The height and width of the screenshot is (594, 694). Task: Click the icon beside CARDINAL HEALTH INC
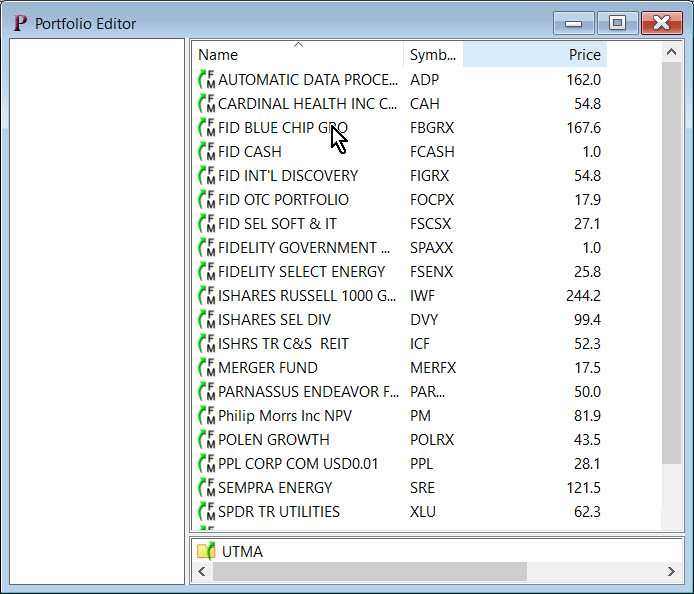(207, 104)
